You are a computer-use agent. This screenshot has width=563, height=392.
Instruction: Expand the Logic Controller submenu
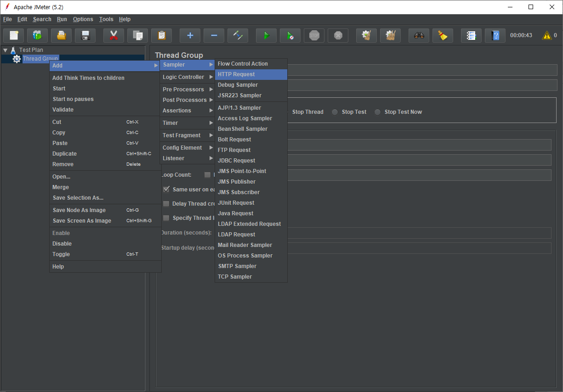(x=188, y=77)
